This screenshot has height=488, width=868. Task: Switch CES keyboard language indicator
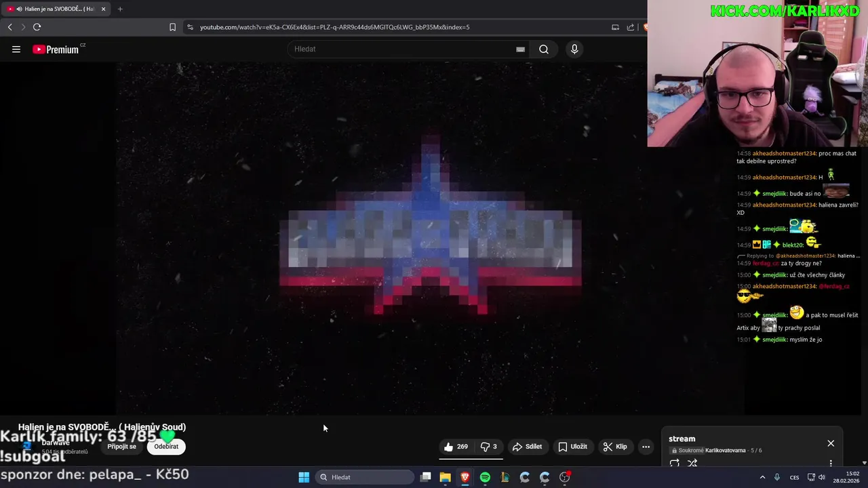point(794,477)
